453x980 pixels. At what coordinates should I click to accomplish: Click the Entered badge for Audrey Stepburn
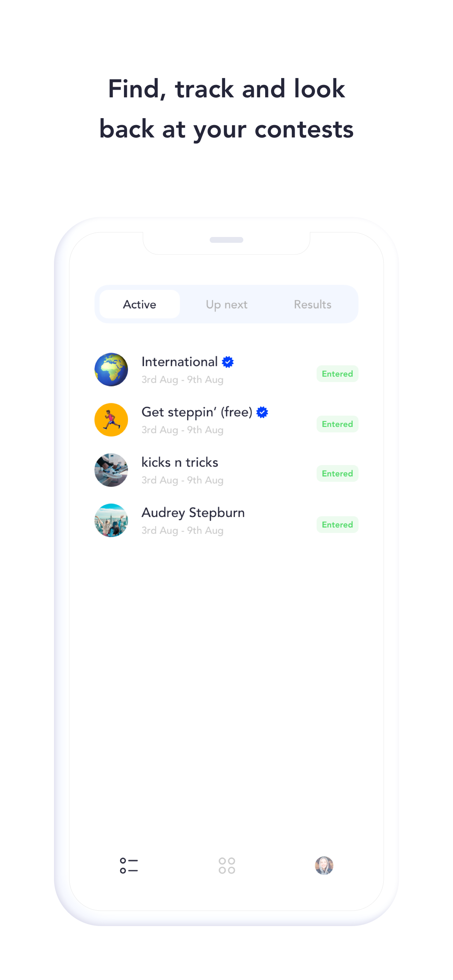(x=337, y=525)
